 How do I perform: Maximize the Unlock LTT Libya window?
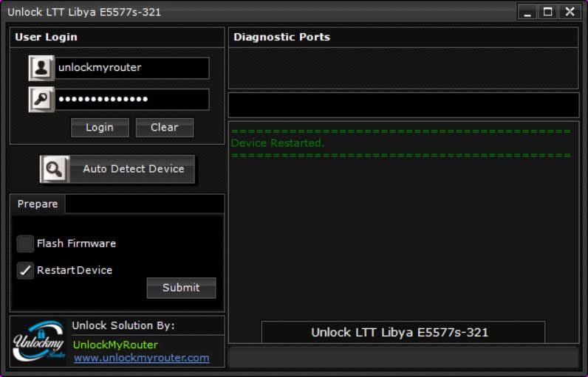pos(548,12)
